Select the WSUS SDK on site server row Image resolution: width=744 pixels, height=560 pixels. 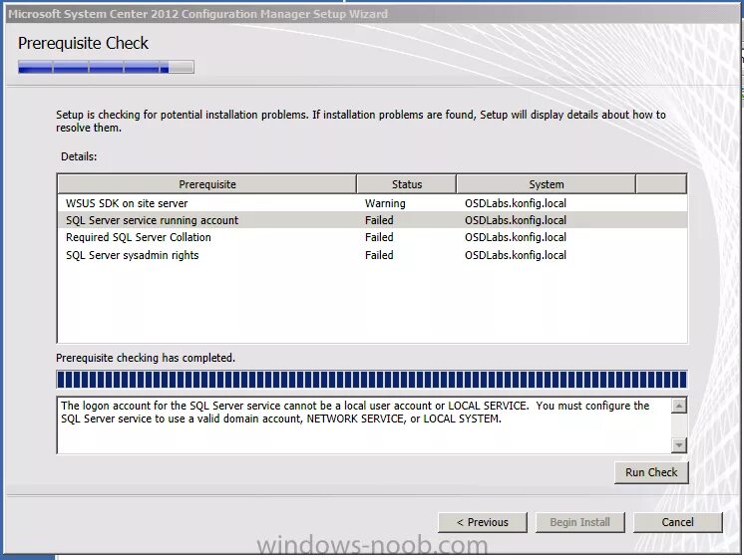point(372,203)
